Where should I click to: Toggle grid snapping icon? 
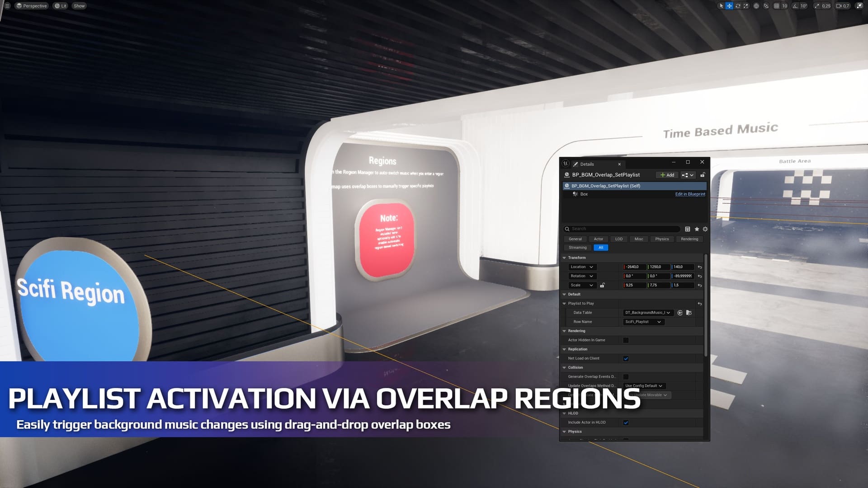(776, 6)
